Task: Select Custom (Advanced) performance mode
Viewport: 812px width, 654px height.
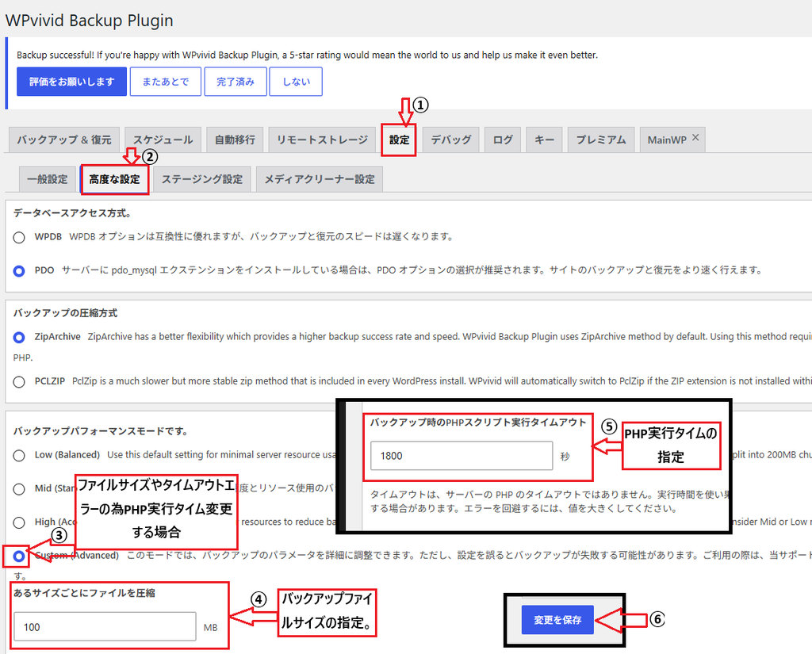Action: [x=19, y=556]
